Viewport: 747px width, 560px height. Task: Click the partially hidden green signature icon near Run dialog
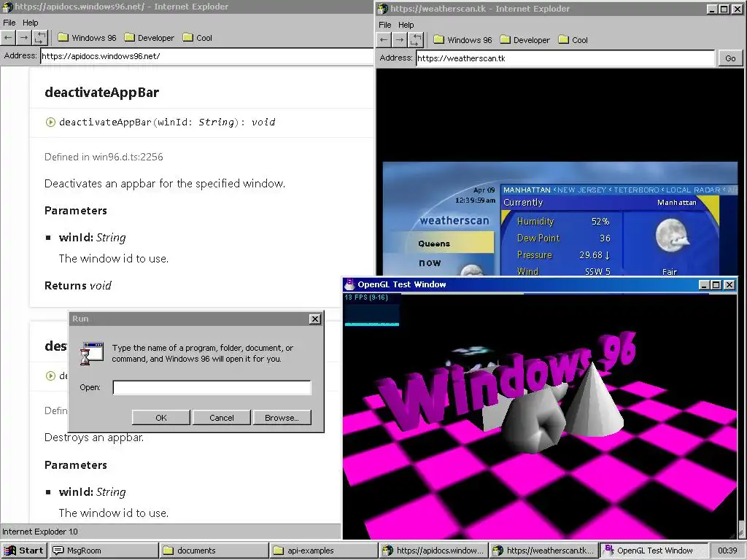50,376
